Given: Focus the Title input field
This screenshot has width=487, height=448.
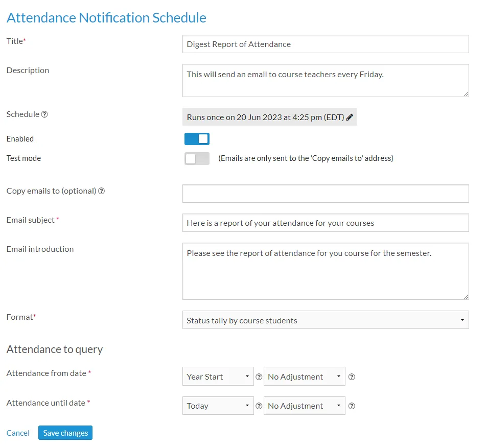Looking at the screenshot, I should point(326,44).
